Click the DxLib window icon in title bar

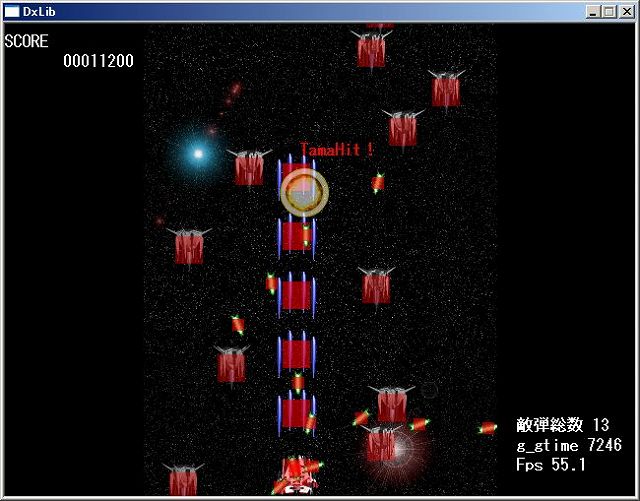(x=11, y=12)
